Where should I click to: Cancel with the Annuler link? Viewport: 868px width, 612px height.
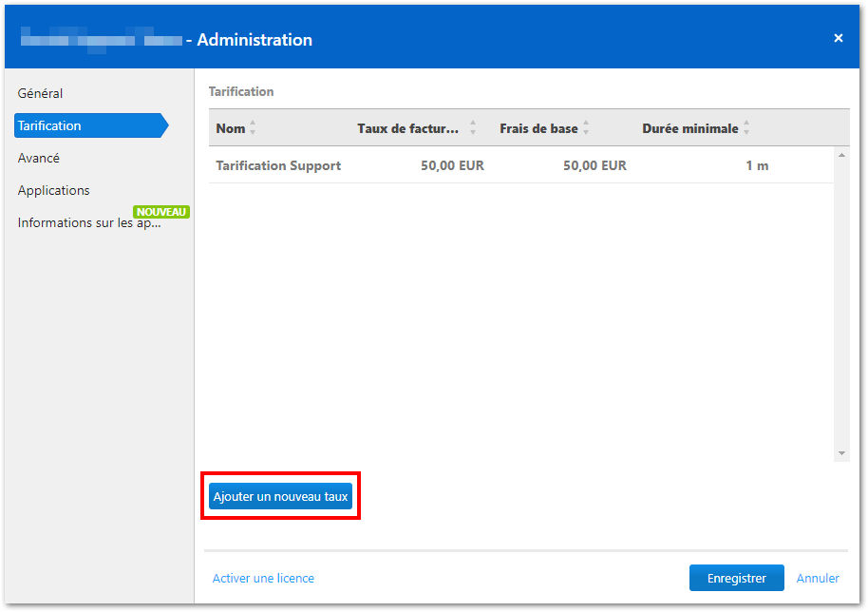coord(818,578)
